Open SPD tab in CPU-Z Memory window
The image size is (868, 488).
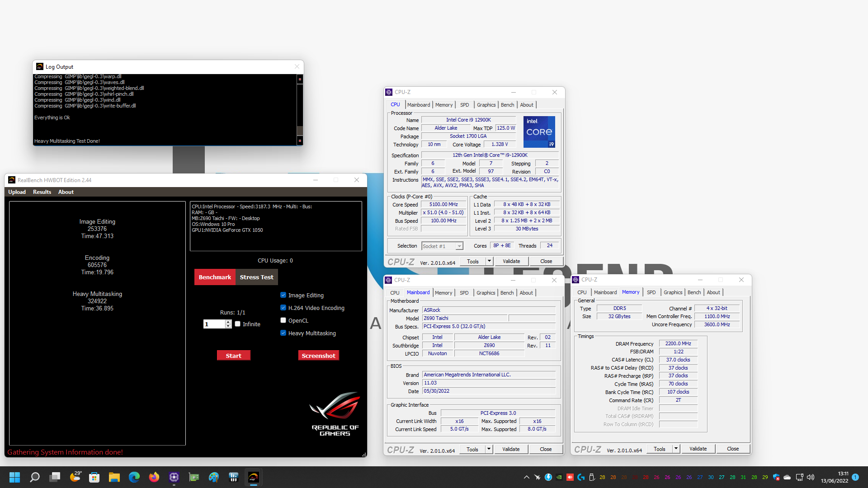[651, 292]
